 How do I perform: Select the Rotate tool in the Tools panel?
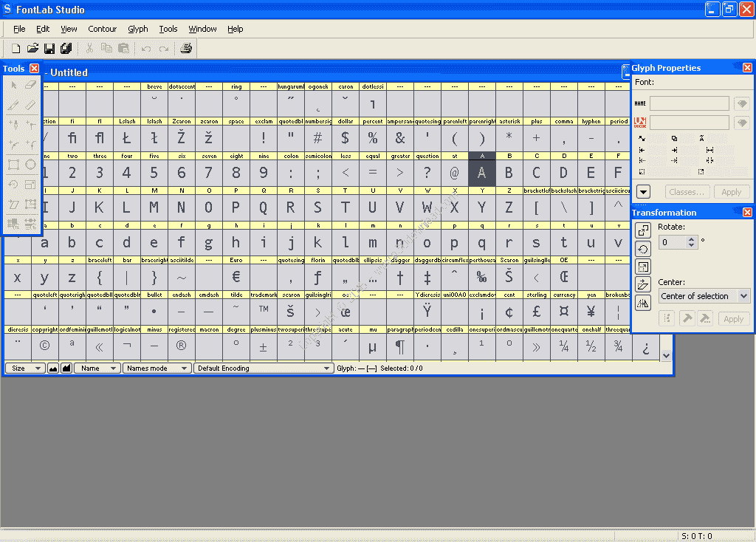13,185
